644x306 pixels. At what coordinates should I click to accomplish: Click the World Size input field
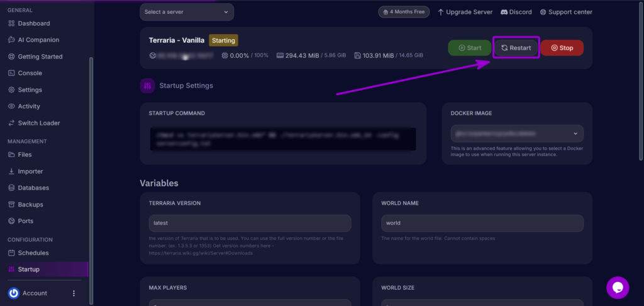482,303
